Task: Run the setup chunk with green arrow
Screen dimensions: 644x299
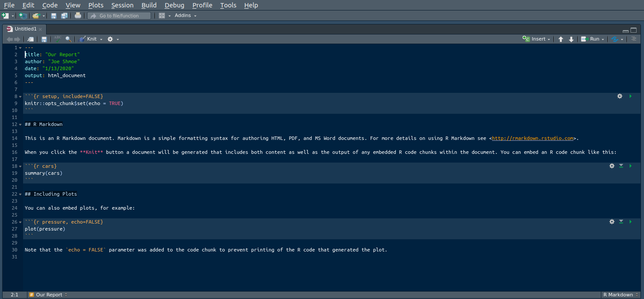Action: [630, 96]
